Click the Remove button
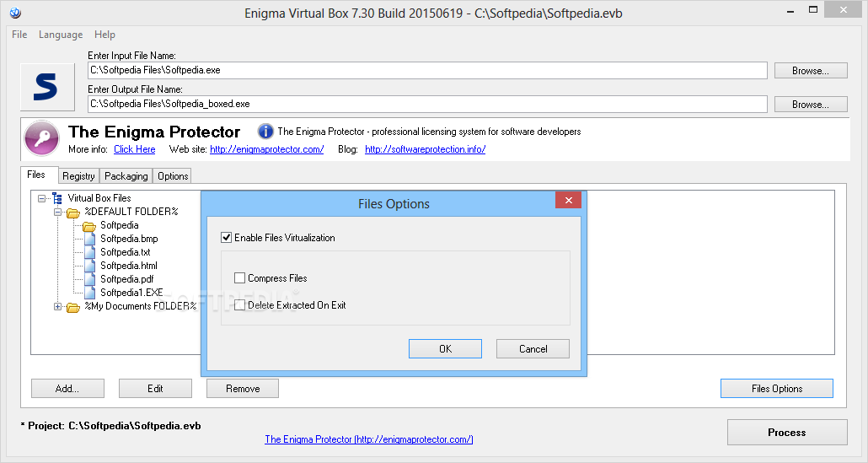Screen dimensions: 868x463 [x=243, y=389]
